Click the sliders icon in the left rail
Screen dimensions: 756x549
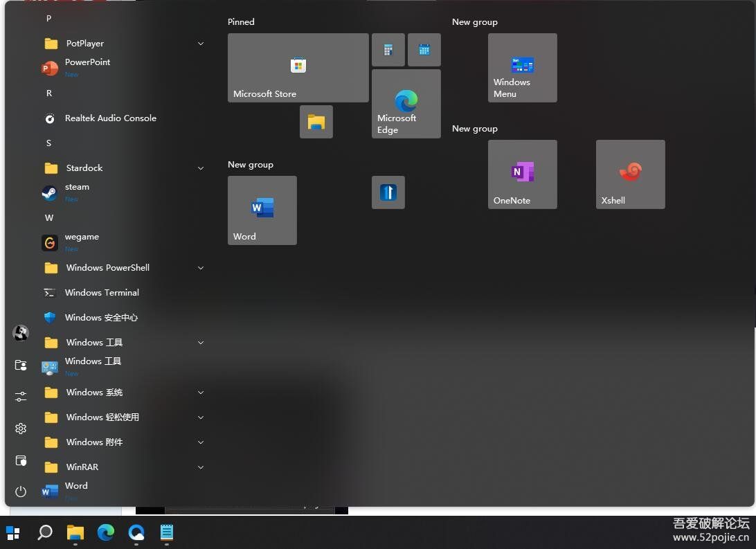point(21,397)
